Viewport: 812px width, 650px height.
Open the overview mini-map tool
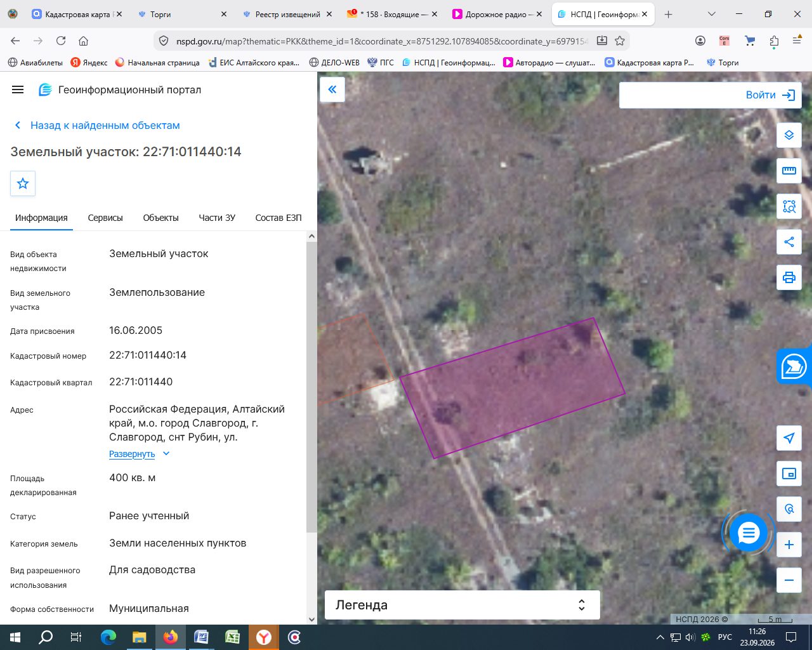click(789, 474)
